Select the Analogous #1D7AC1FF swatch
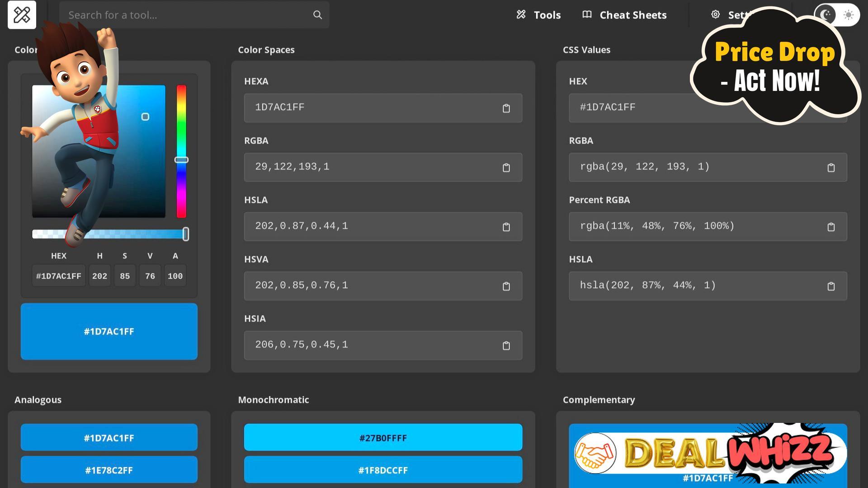Screen dimensions: 868x488 [109, 437]
